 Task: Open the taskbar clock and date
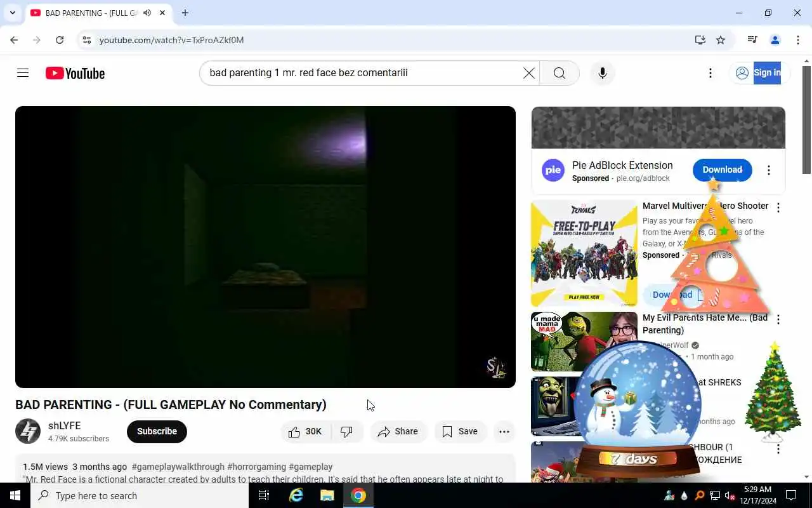757,495
